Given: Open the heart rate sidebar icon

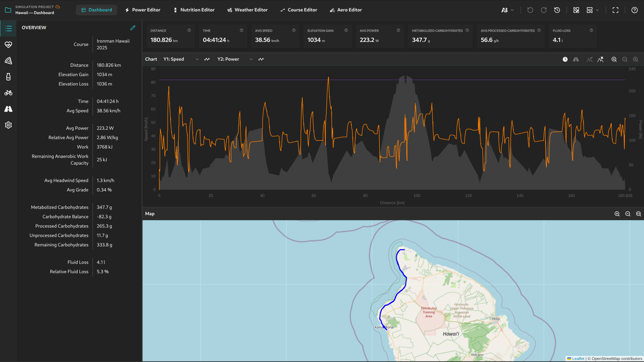Looking at the screenshot, I should [8, 45].
